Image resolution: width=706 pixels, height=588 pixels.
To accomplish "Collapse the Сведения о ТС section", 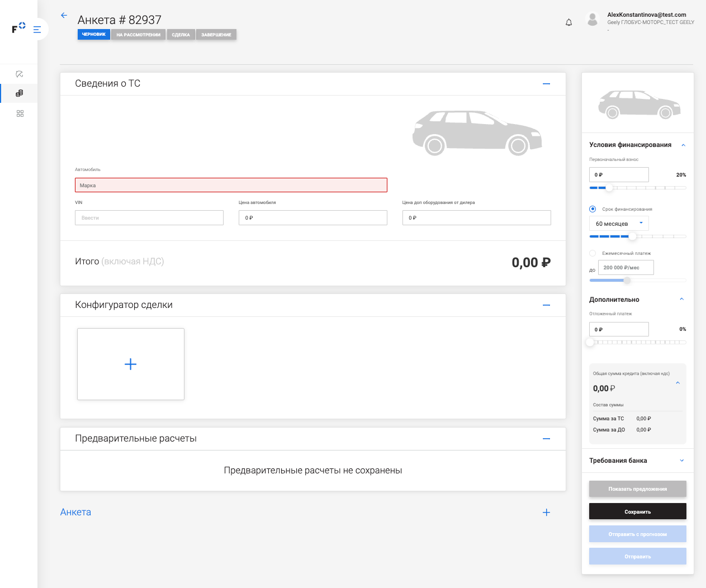I will pos(546,84).
